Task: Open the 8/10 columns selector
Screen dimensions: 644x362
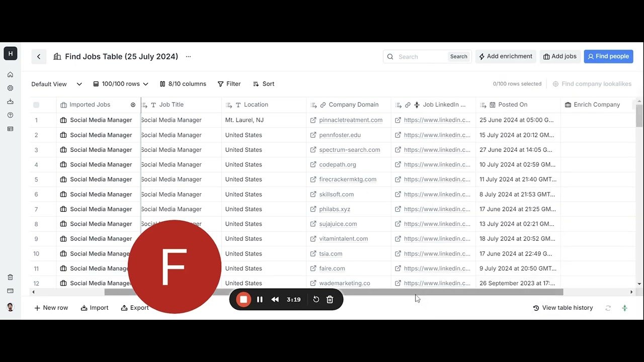Action: 183,84
